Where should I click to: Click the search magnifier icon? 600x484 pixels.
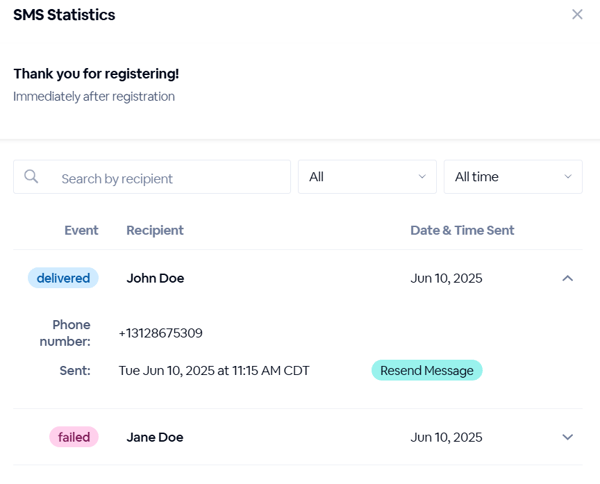(31, 177)
